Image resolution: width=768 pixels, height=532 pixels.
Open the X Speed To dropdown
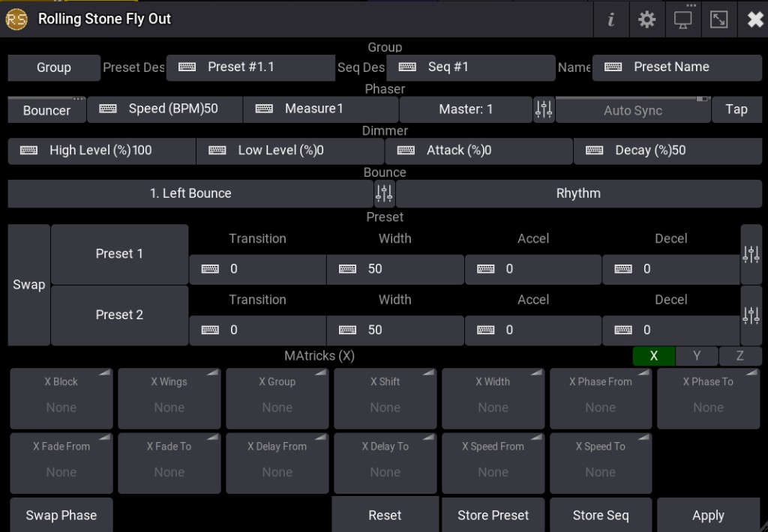click(601, 463)
